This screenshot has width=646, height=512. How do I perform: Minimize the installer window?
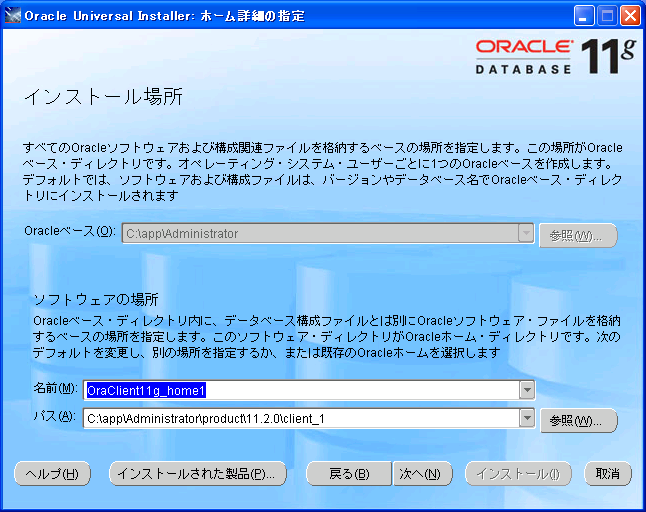tap(585, 15)
